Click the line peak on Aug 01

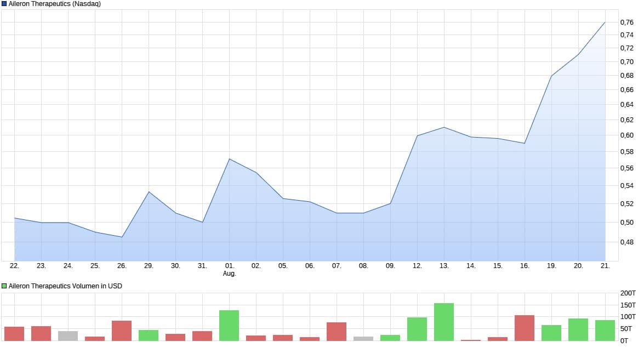pos(229,159)
